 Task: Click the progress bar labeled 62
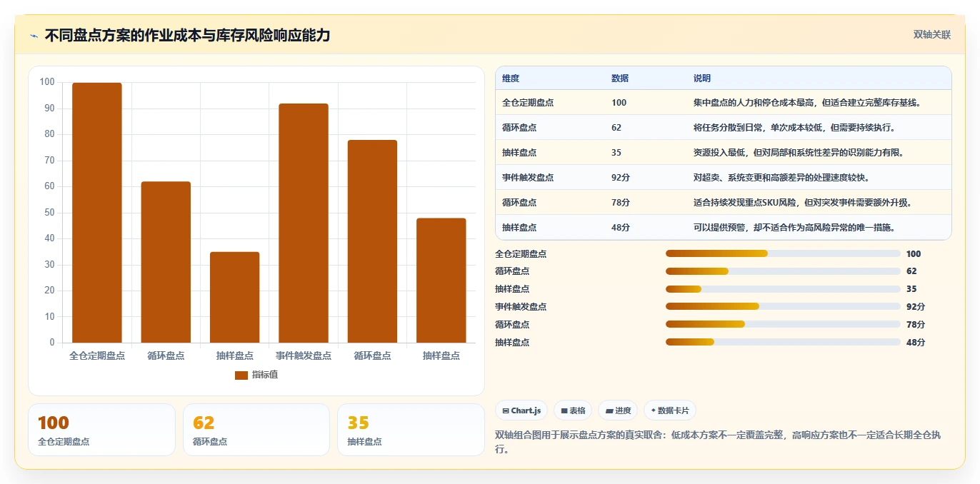pos(783,271)
